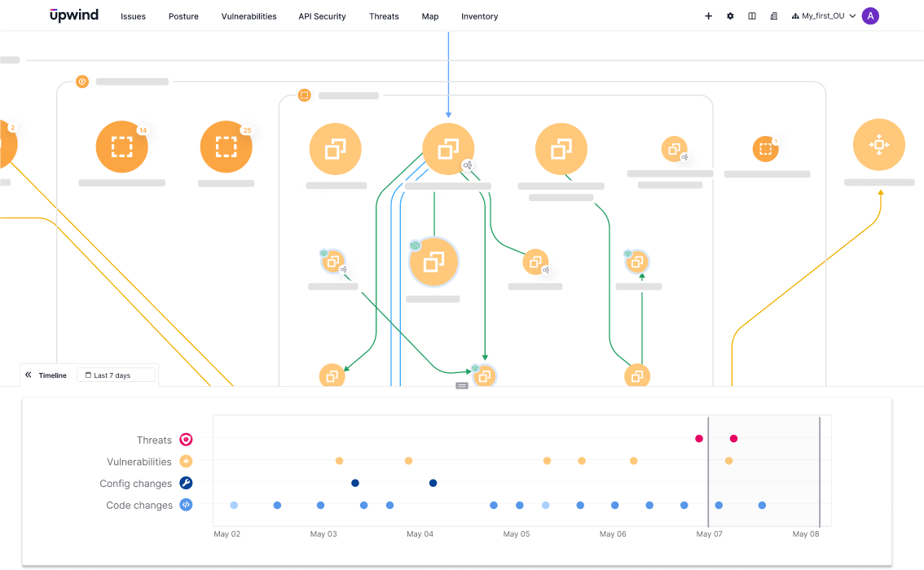Image resolution: width=924 pixels, height=570 pixels.
Task: Click the Upwind logo
Action: [x=73, y=15]
